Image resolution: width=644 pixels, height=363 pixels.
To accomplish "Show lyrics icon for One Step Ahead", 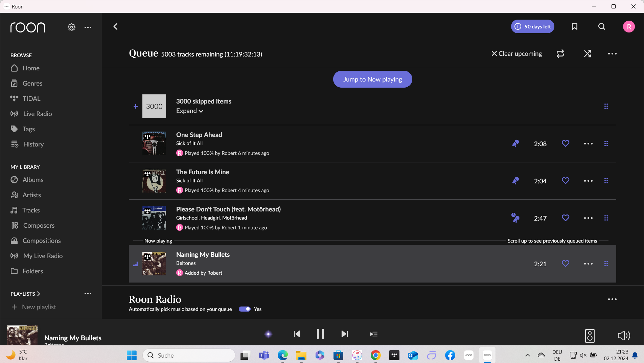I will [x=515, y=143].
